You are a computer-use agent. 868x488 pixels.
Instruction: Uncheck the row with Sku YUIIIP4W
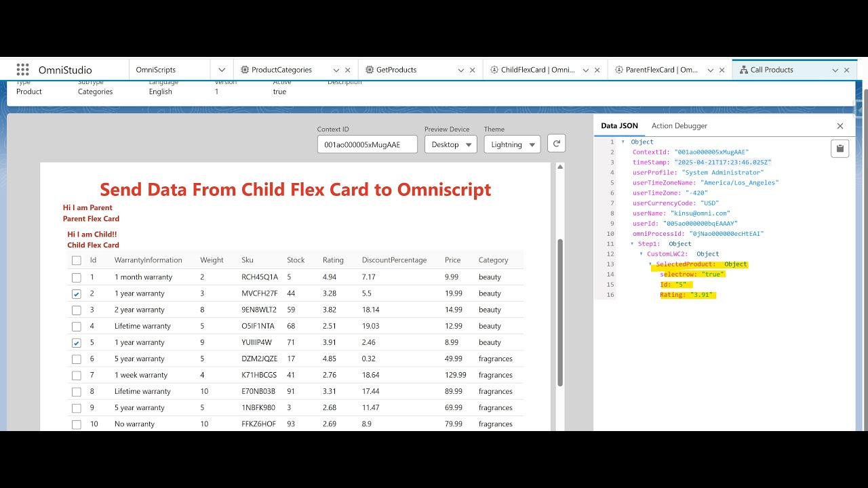pos(77,342)
